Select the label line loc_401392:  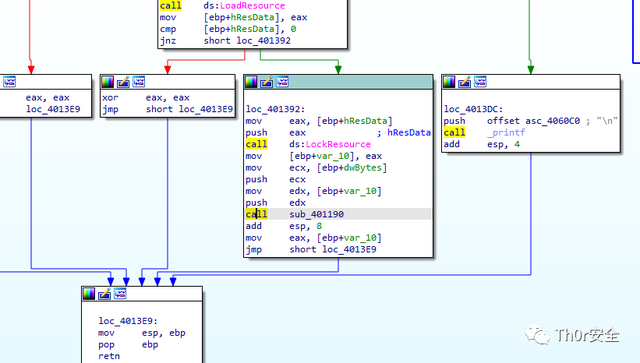coord(276,109)
